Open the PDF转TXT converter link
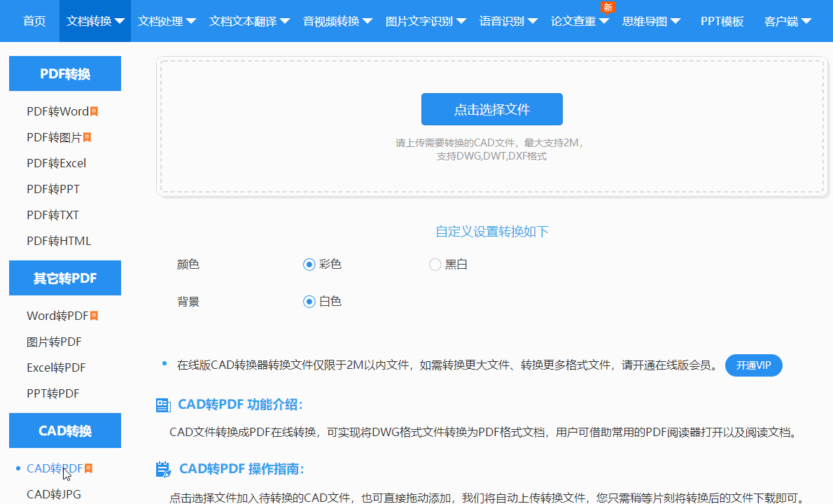 [x=52, y=215]
